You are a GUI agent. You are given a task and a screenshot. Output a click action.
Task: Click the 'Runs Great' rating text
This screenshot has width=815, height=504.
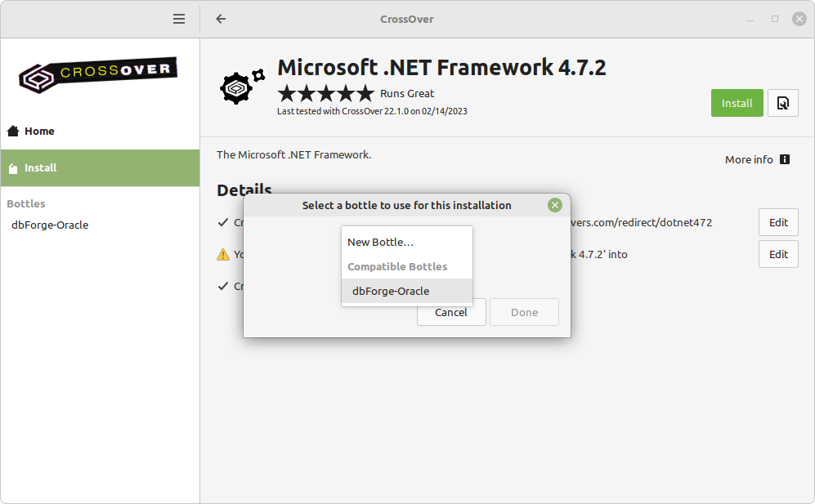click(x=407, y=93)
